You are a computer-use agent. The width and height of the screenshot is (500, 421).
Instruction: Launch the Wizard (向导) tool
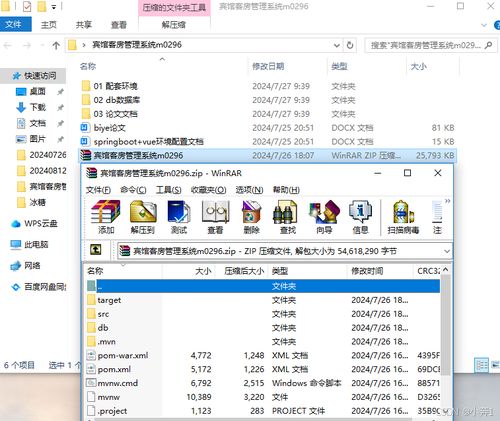pyautogui.click(x=324, y=217)
